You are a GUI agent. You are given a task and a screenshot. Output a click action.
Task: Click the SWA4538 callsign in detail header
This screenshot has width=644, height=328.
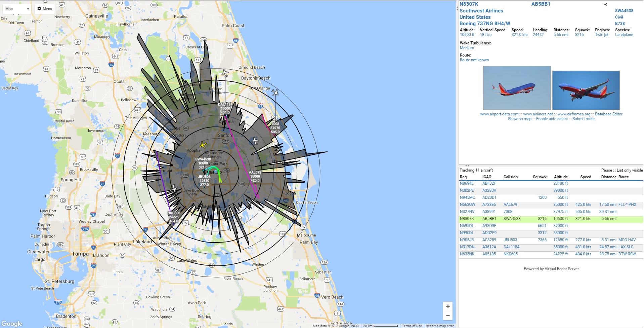point(624,11)
